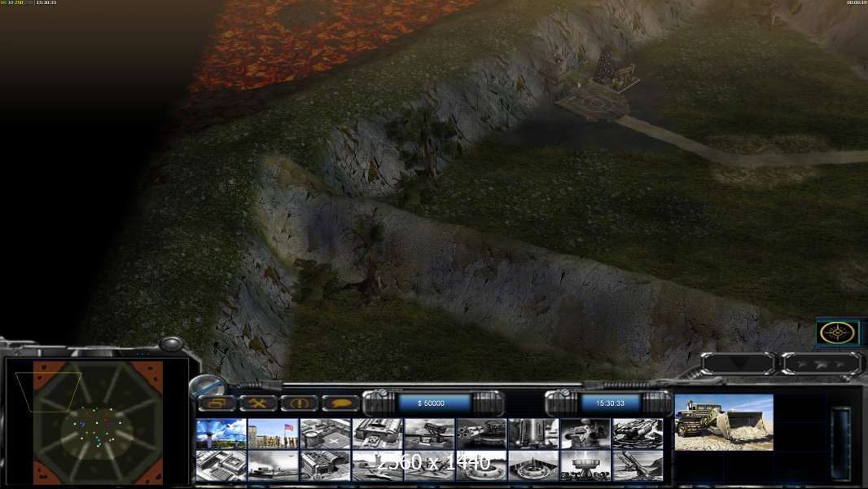
Task: Click the dozer unit portrait
Action: pos(724,422)
